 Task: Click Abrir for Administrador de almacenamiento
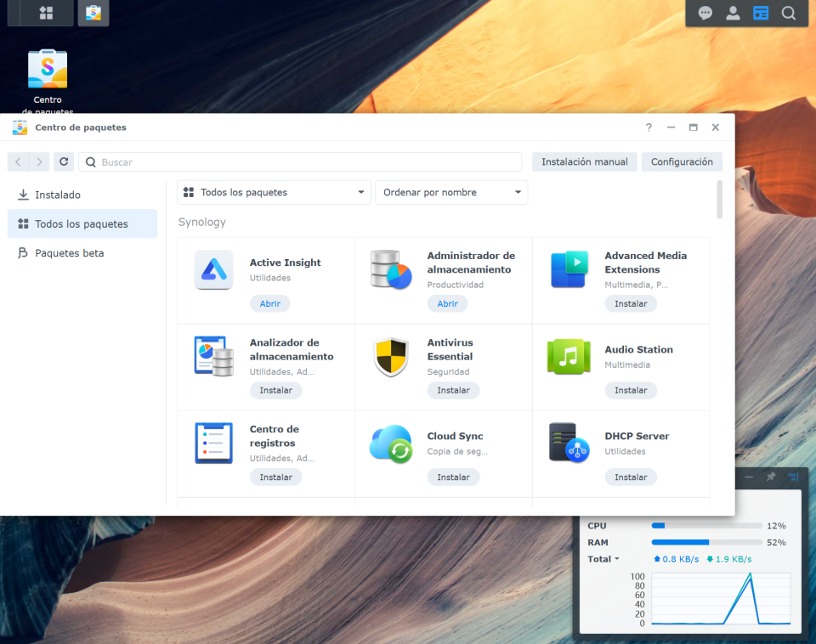point(448,303)
